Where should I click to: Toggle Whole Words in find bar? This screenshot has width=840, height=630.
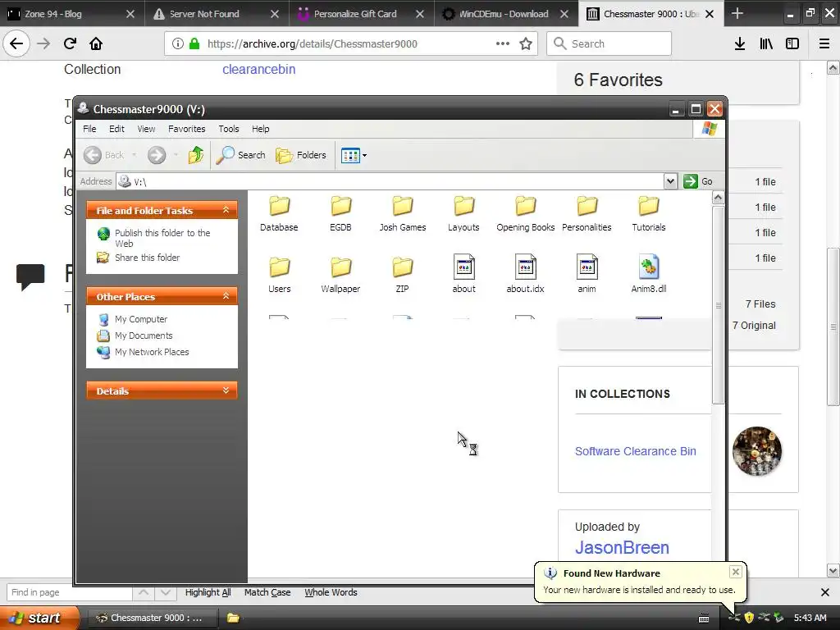331,592
